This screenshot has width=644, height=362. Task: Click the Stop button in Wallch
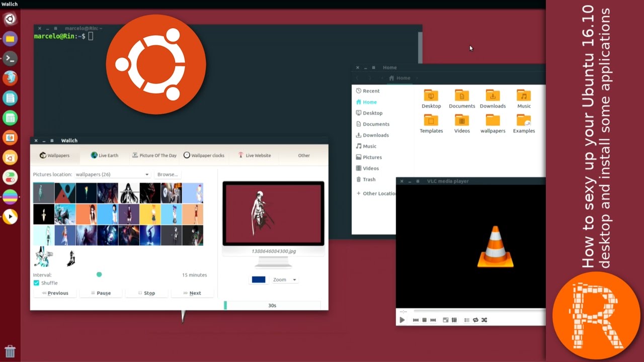(x=146, y=293)
